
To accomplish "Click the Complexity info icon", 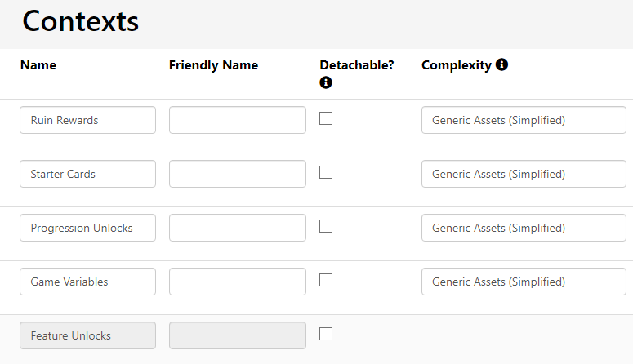I will [x=501, y=64].
